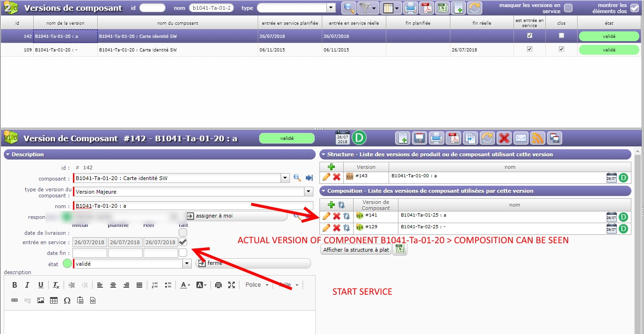
Task: Toggle 'date de livraison' fait checkbox
Action: pyautogui.click(x=183, y=232)
